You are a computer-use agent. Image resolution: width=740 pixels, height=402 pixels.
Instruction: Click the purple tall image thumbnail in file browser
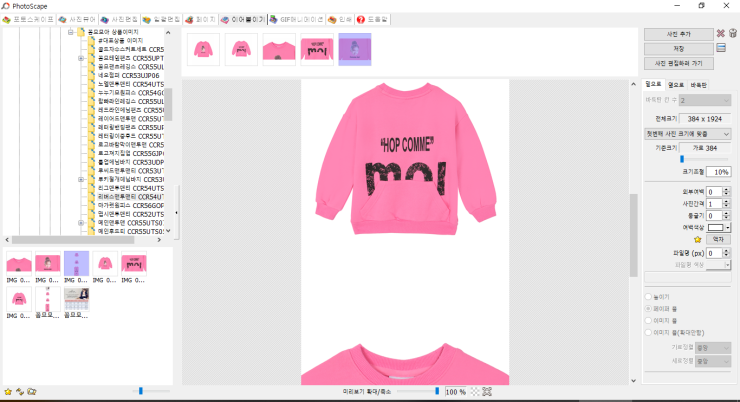(x=76, y=264)
